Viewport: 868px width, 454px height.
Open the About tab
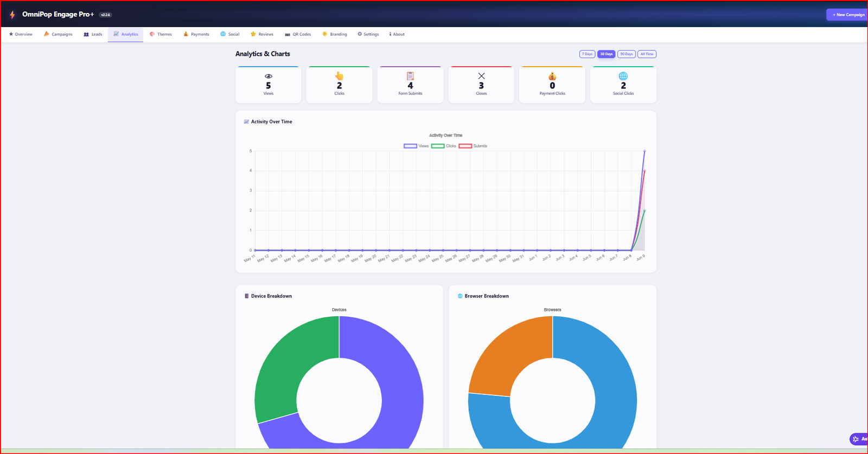tap(397, 34)
